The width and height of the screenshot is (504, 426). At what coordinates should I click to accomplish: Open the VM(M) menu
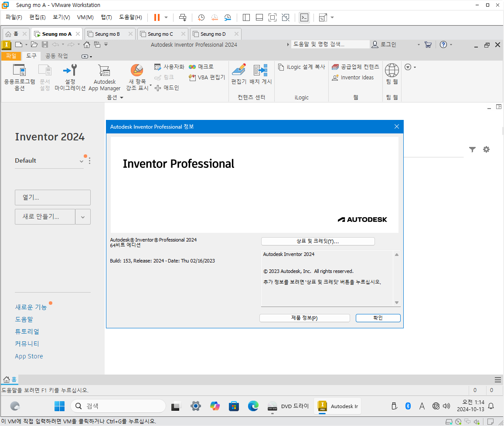point(85,17)
